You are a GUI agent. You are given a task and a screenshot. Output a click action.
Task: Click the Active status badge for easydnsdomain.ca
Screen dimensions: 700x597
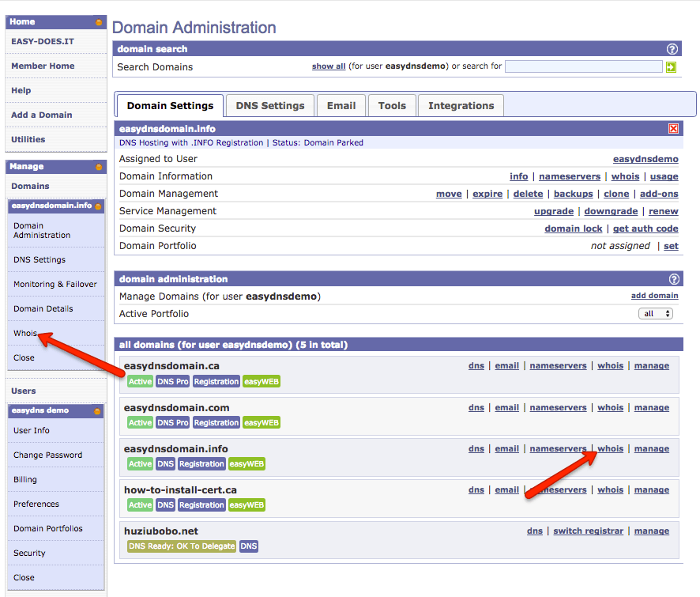[x=140, y=381]
